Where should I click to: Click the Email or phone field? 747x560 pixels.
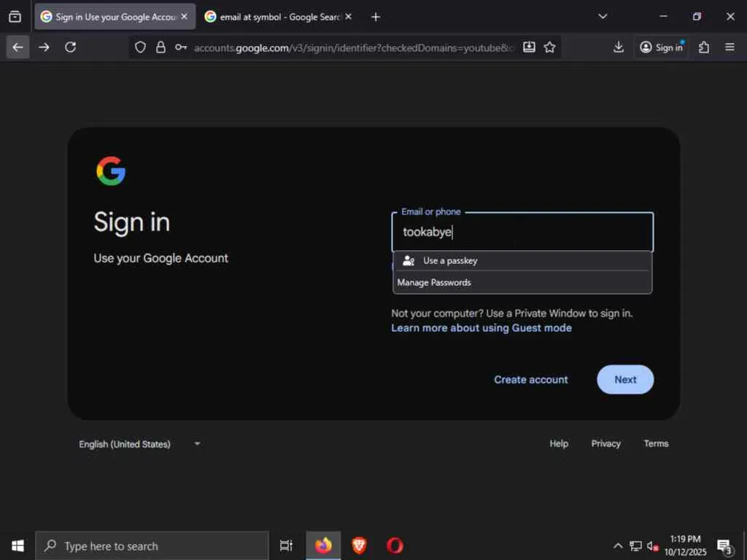pos(522,232)
